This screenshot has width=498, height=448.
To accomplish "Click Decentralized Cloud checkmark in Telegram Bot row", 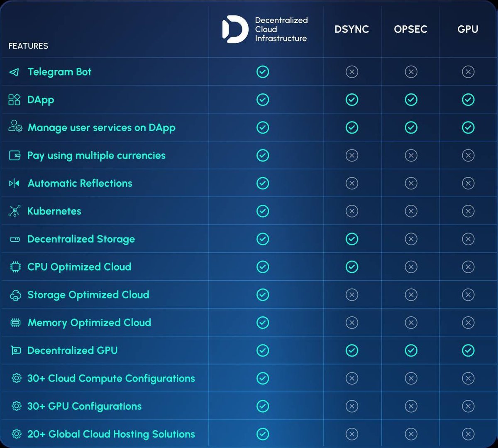I will (x=263, y=72).
